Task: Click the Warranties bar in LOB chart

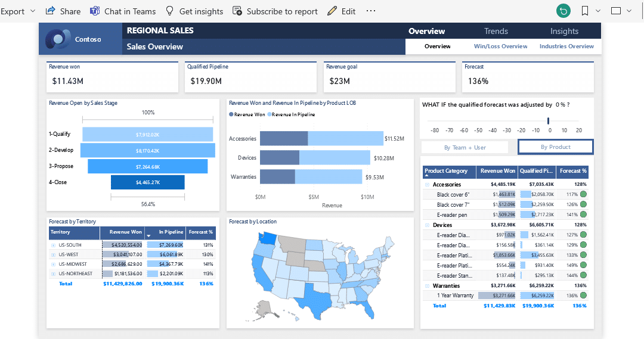Action: tap(311, 176)
